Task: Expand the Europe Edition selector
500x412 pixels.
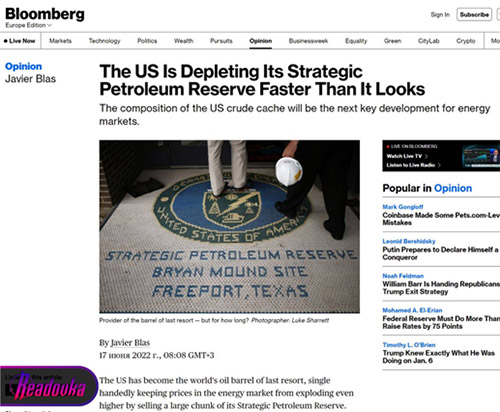Action: pyautogui.click(x=29, y=25)
